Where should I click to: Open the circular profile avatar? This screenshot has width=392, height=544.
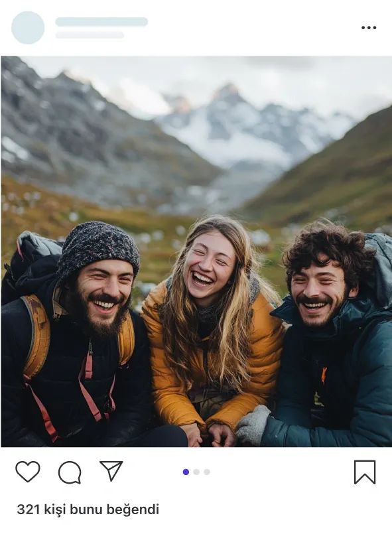(x=28, y=28)
